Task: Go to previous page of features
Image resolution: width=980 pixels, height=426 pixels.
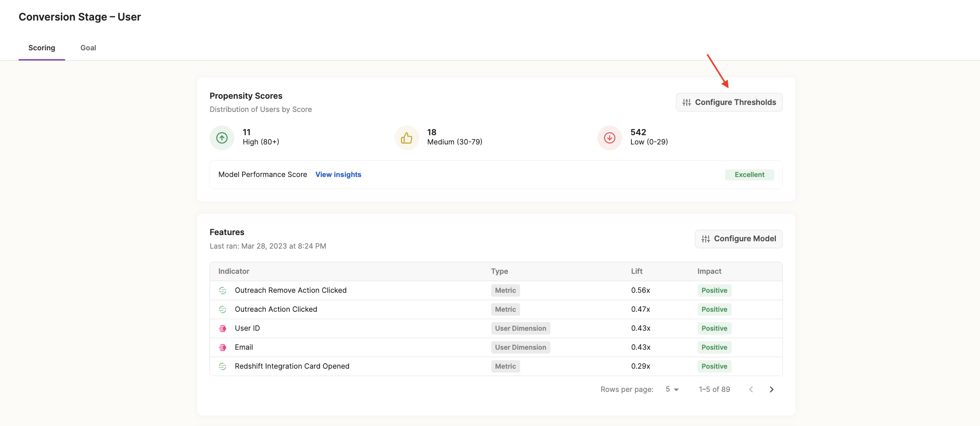Action: tap(751, 389)
